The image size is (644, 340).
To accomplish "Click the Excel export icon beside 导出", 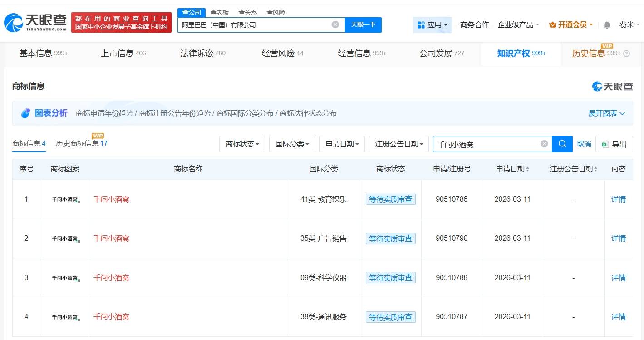I will point(605,144).
